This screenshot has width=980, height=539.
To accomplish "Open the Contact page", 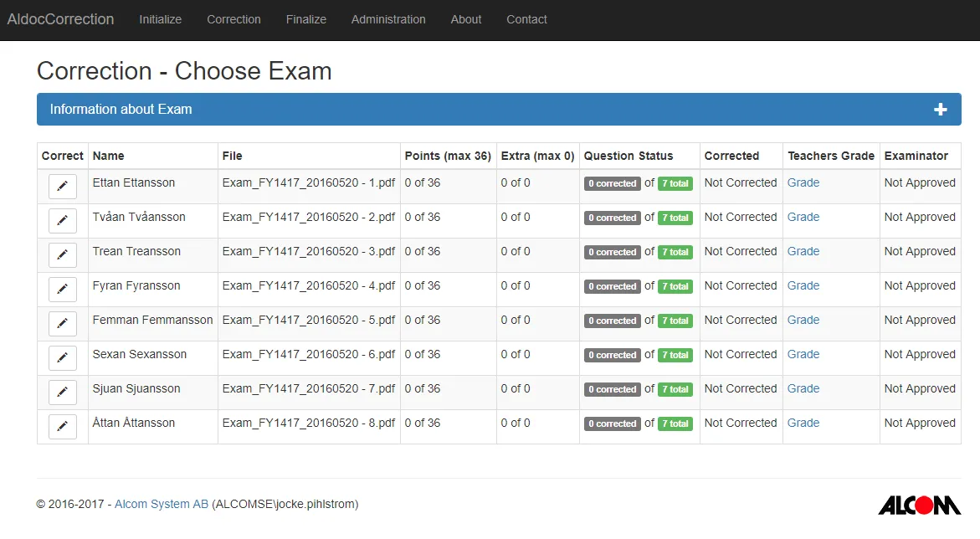I will click(x=526, y=19).
